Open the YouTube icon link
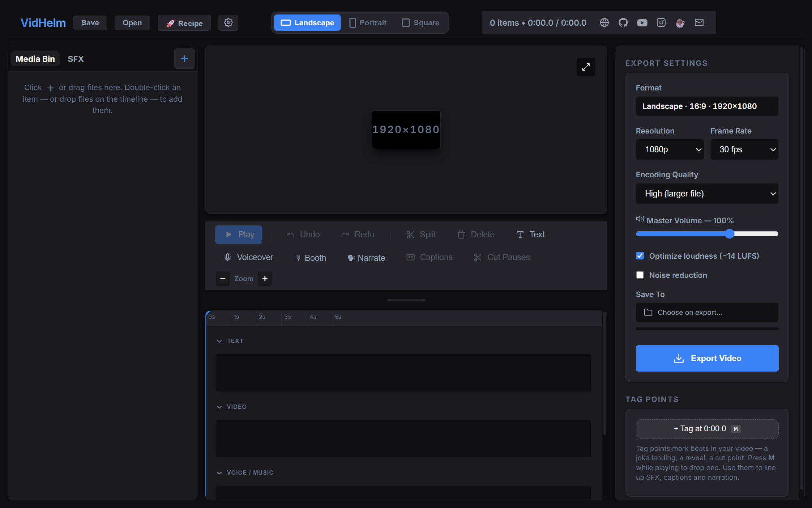The height and width of the screenshot is (508, 812). 642,23
